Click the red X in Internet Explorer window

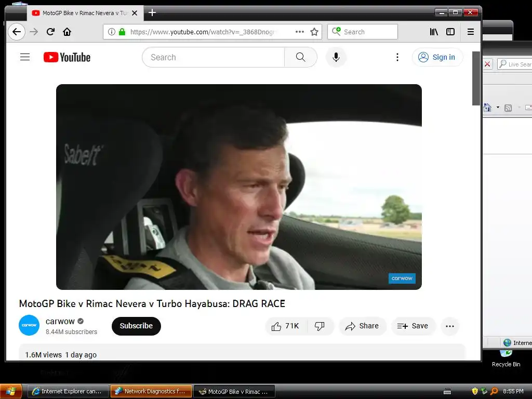click(487, 64)
